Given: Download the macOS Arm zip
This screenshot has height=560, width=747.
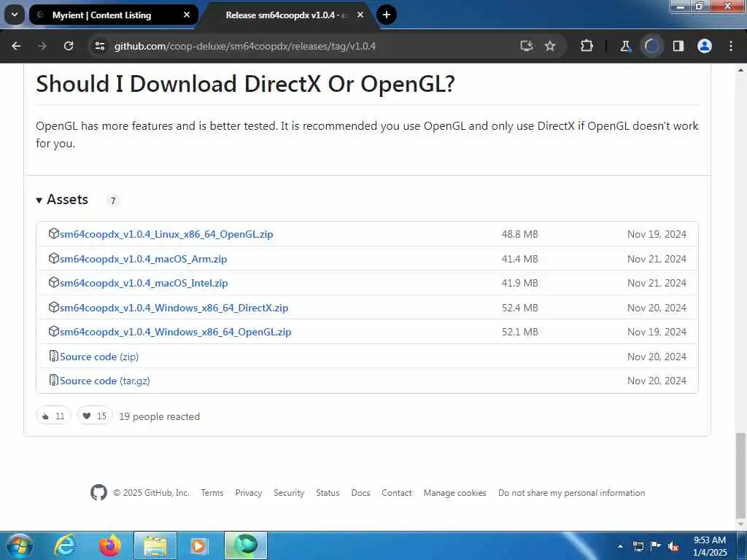Looking at the screenshot, I should [144, 259].
